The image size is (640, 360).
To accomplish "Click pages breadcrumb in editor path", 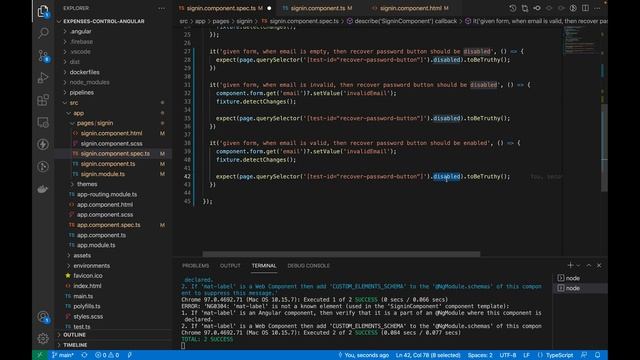I will [x=220, y=21].
